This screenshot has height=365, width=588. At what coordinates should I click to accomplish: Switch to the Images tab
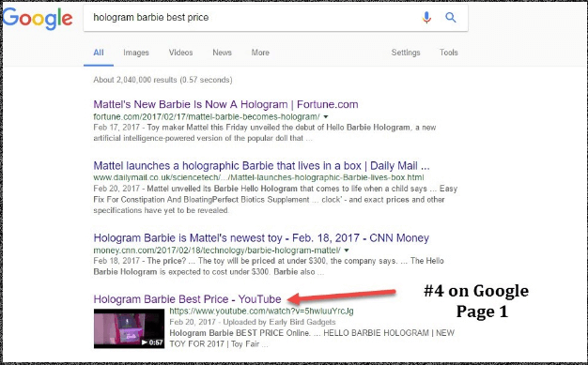click(x=136, y=53)
